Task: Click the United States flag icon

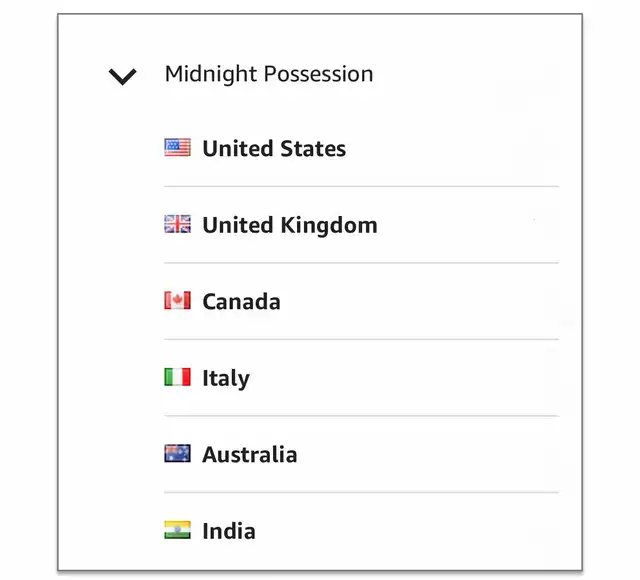Action: click(177, 148)
